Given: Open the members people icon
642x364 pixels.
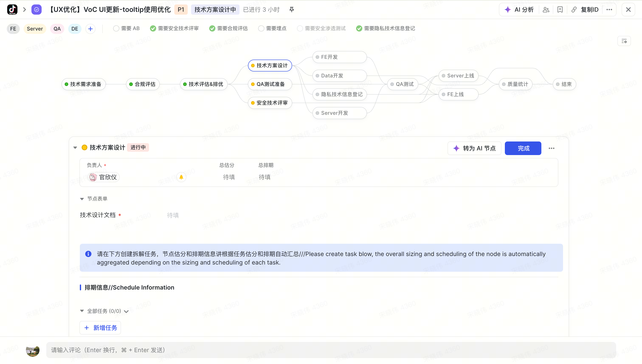Looking at the screenshot, I should pyautogui.click(x=546, y=10).
